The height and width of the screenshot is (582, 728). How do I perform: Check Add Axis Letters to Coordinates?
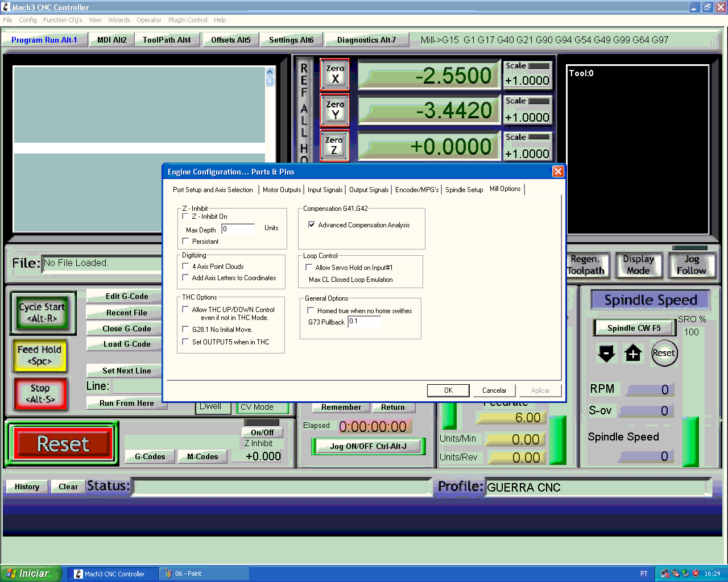185,278
